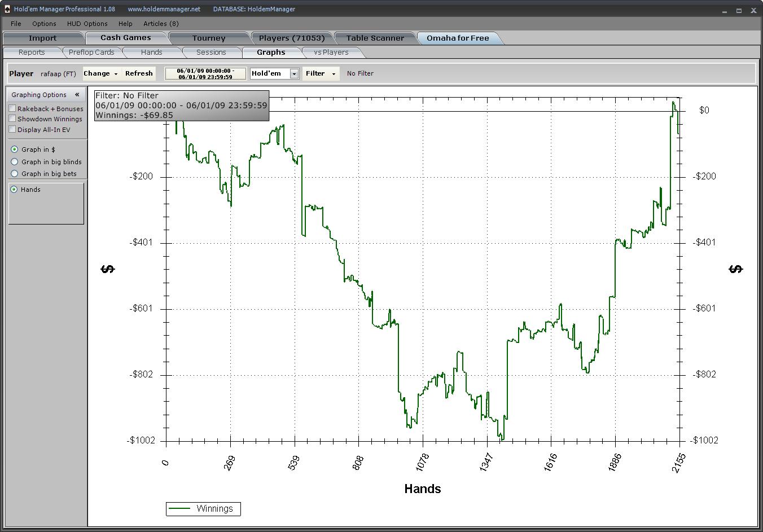Screen dimensions: 763x532
Task: Click the Refresh button
Action: click(x=139, y=73)
